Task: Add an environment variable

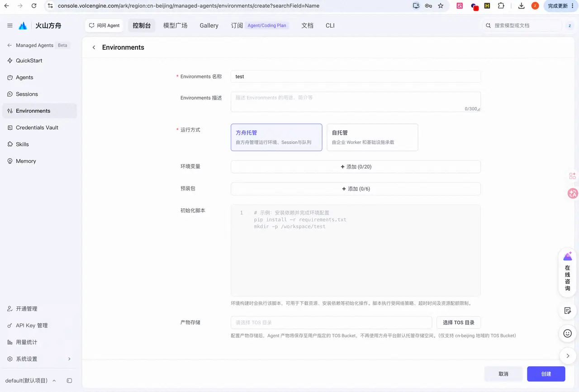Action: pyautogui.click(x=356, y=167)
